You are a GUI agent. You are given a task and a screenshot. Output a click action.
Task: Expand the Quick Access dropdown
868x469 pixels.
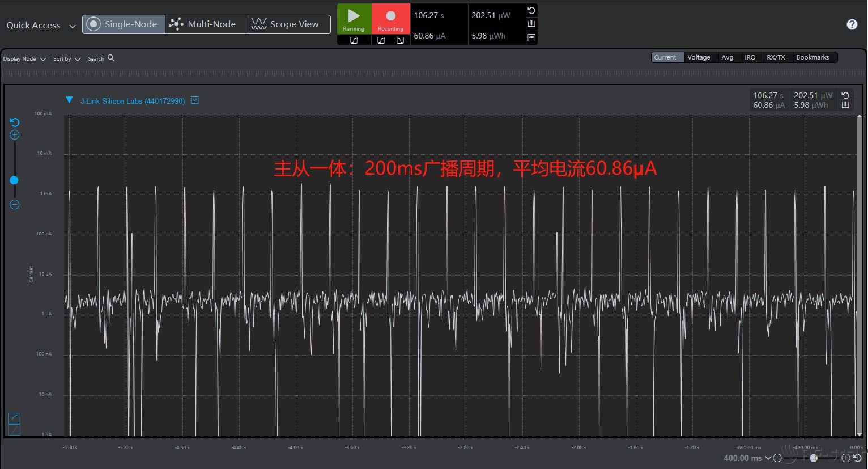(x=41, y=26)
